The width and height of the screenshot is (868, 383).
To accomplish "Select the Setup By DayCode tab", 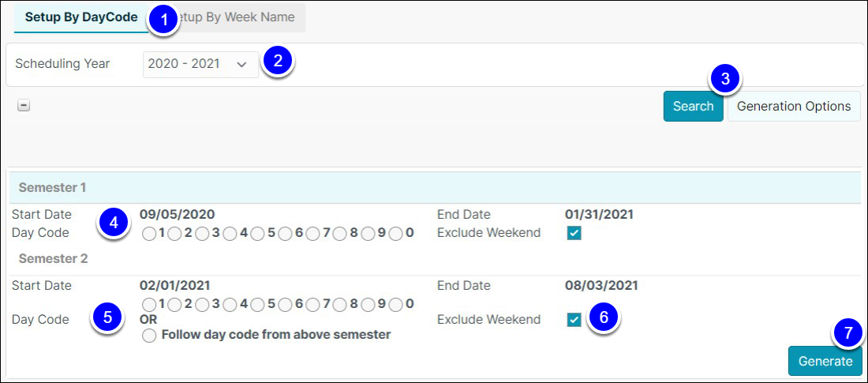I will tap(81, 17).
